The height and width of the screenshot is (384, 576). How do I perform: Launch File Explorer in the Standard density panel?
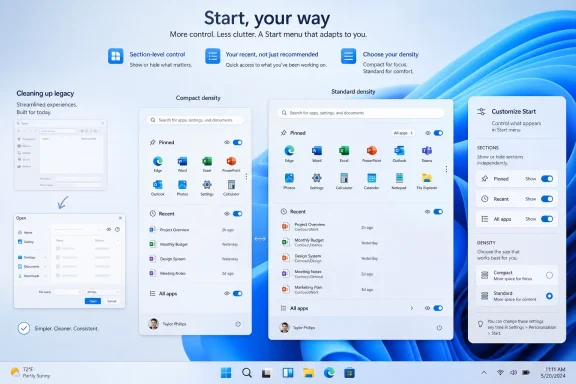coord(426,178)
